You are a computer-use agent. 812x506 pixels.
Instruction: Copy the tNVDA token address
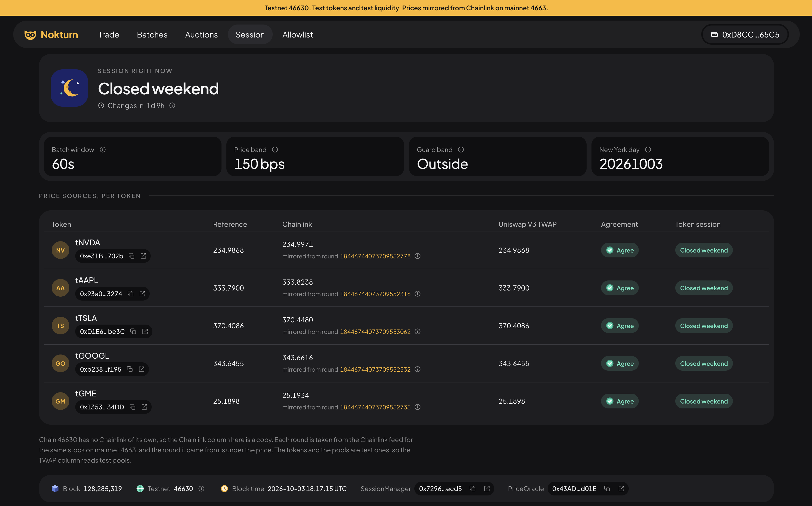(131, 256)
